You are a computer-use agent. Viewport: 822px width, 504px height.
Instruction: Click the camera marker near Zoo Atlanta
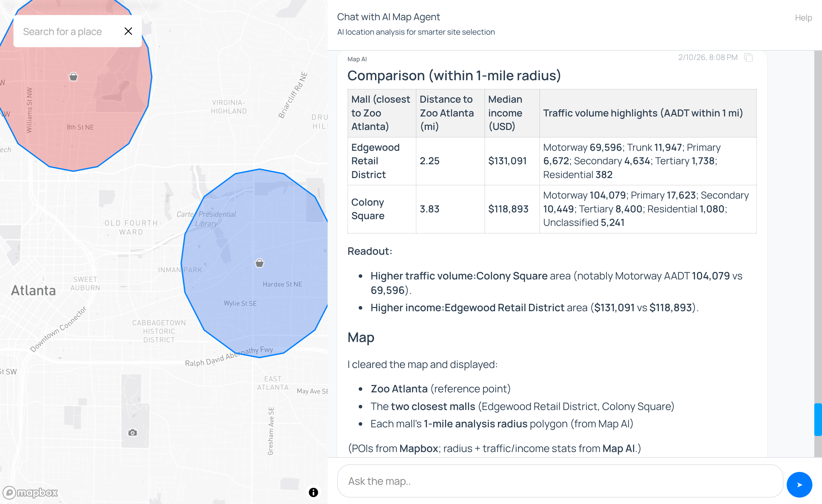pos(133,433)
